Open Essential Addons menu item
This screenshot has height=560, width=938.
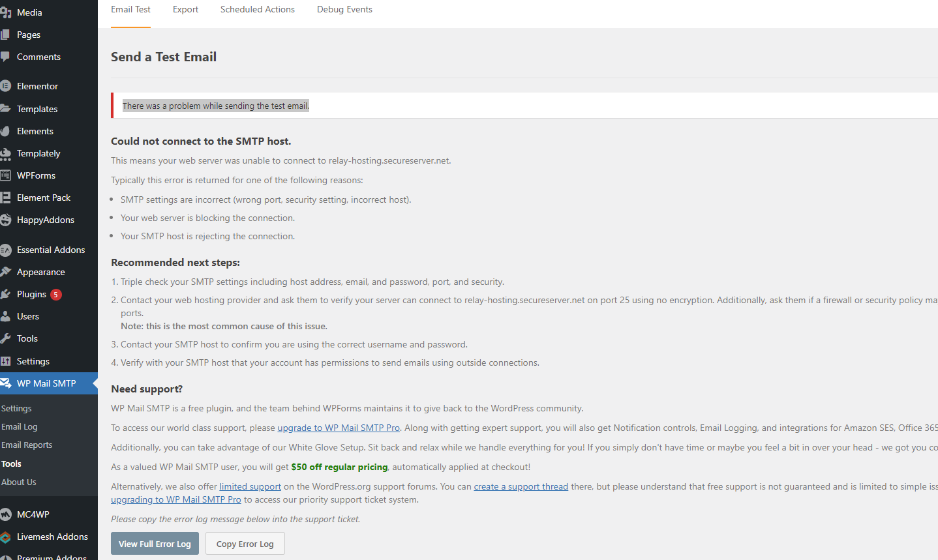coord(51,250)
